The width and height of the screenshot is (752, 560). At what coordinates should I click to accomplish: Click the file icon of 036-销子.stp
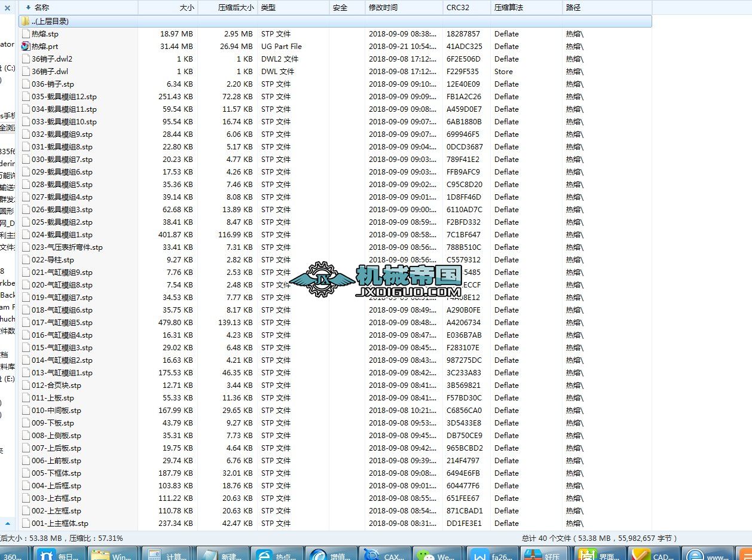25,84
